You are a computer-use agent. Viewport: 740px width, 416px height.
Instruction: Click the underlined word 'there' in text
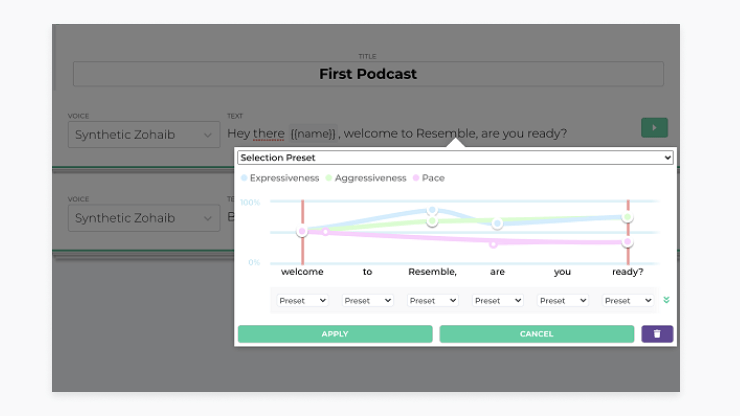(269, 134)
